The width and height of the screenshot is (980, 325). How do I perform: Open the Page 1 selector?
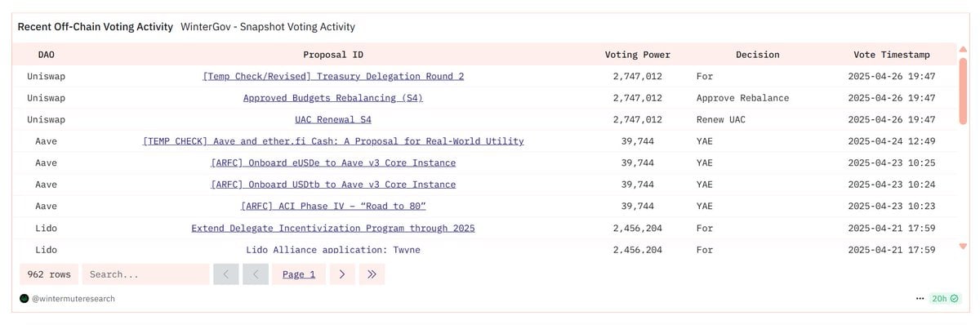tap(299, 274)
